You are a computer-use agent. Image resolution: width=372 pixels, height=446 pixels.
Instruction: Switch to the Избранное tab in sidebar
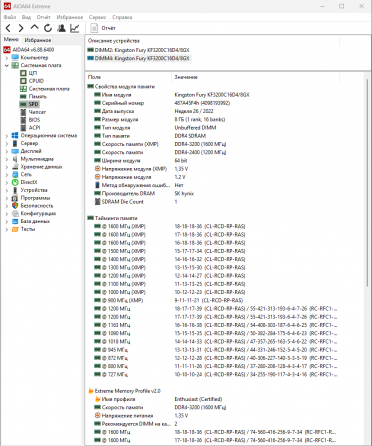coord(38,40)
